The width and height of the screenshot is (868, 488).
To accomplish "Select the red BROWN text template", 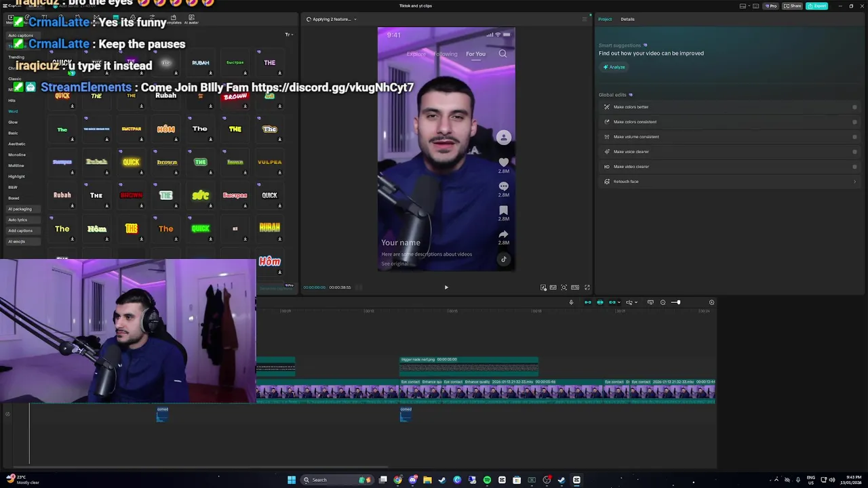I will point(131,195).
